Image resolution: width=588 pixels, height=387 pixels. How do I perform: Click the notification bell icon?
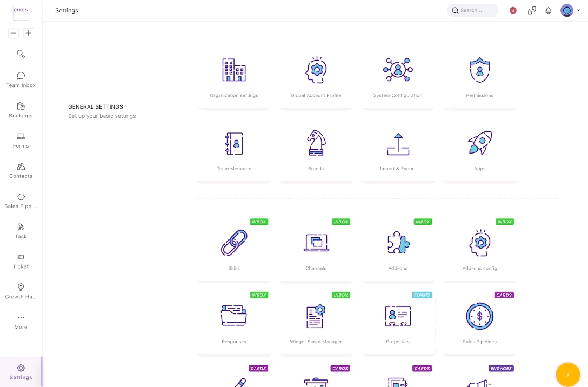click(548, 10)
